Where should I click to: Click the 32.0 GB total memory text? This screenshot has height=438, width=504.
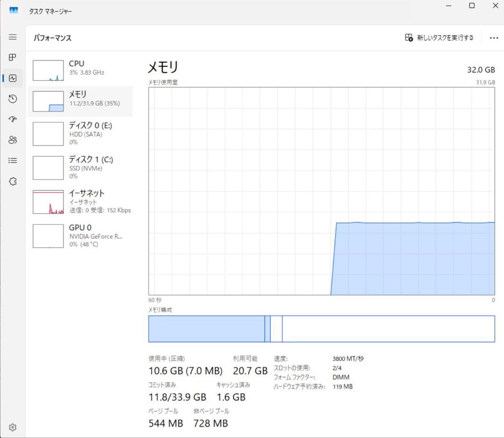[481, 70]
